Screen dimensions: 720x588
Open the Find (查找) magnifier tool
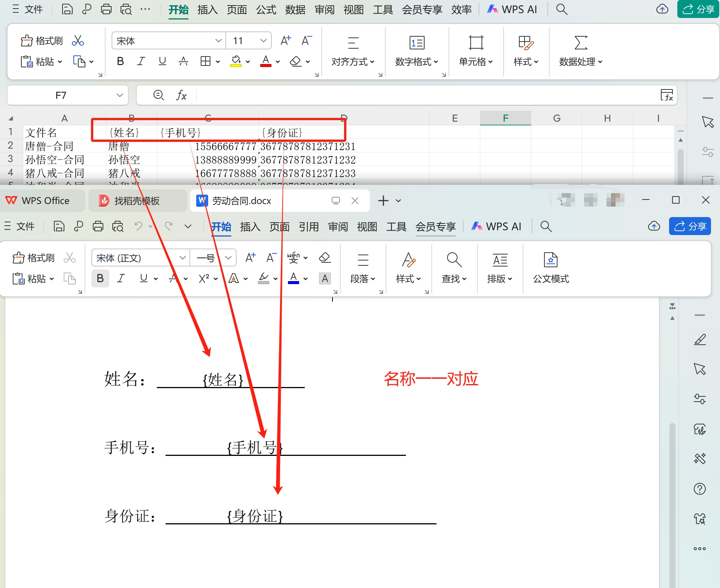coord(454,260)
